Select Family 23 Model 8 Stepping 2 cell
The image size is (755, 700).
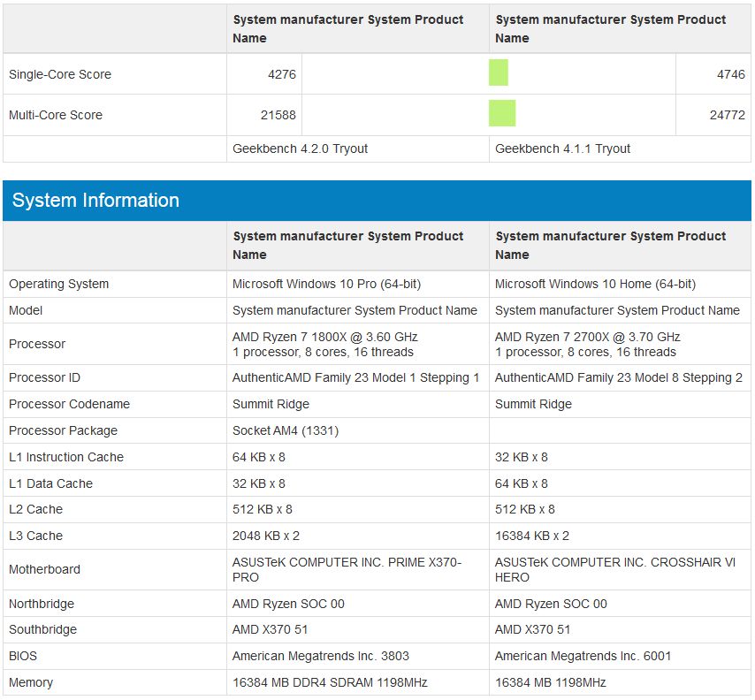tap(619, 378)
